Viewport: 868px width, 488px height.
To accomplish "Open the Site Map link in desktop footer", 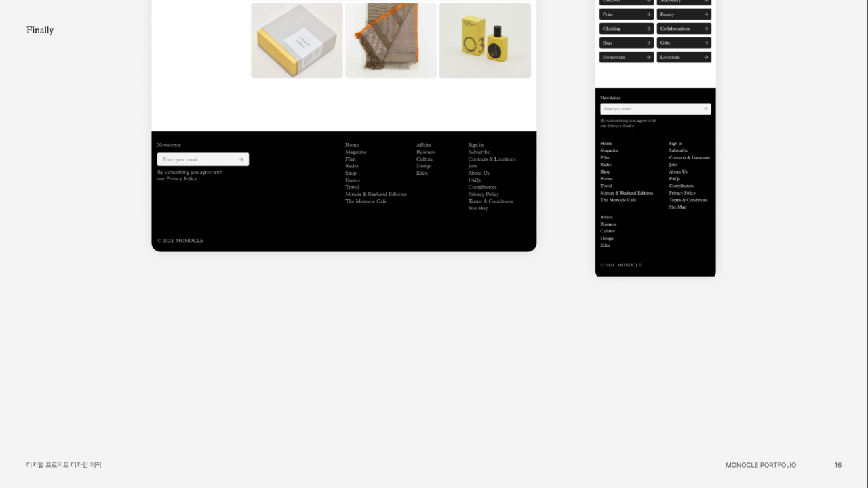I will point(477,209).
